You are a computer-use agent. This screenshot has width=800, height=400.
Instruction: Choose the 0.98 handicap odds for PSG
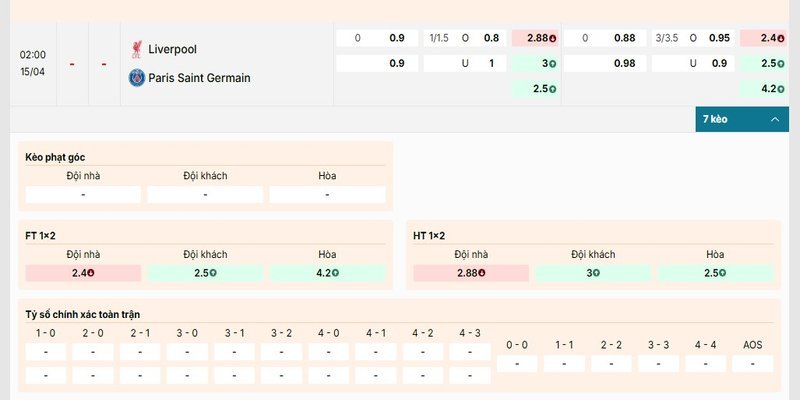624,63
